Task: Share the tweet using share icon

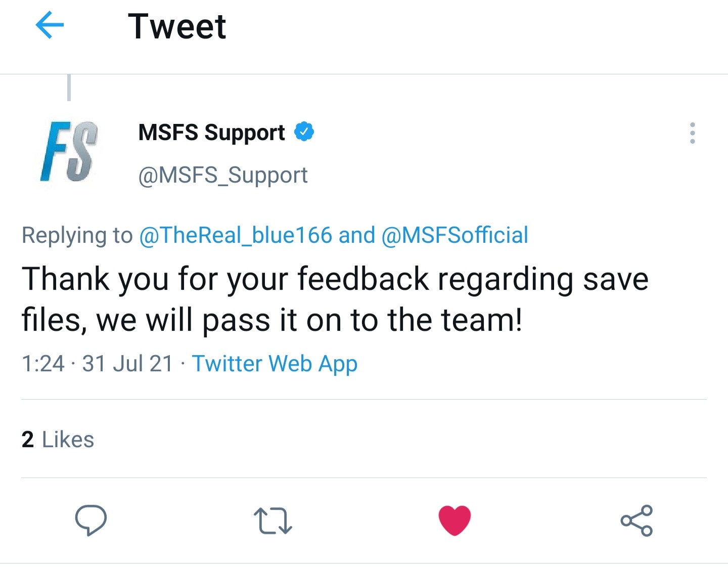Action: point(636,520)
